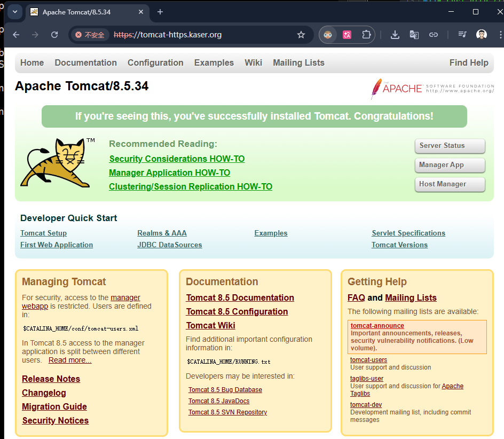Image resolution: width=504 pixels, height=439 pixels.
Task: Click the pink translate extension icon
Action: [x=347, y=35]
